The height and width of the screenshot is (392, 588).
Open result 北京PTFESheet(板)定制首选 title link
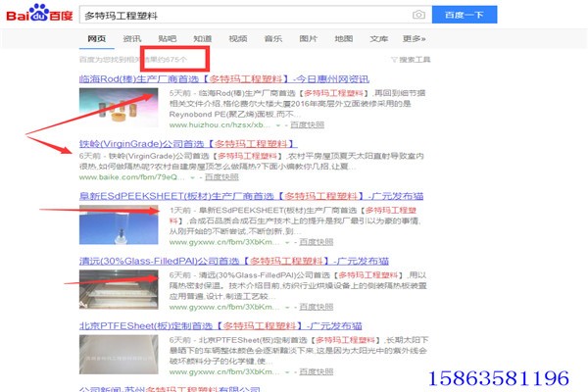click(220, 326)
